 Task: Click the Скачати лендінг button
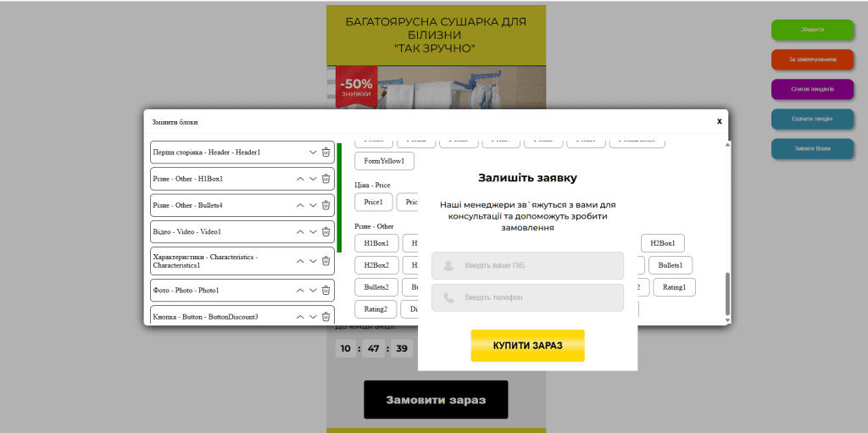coord(812,119)
